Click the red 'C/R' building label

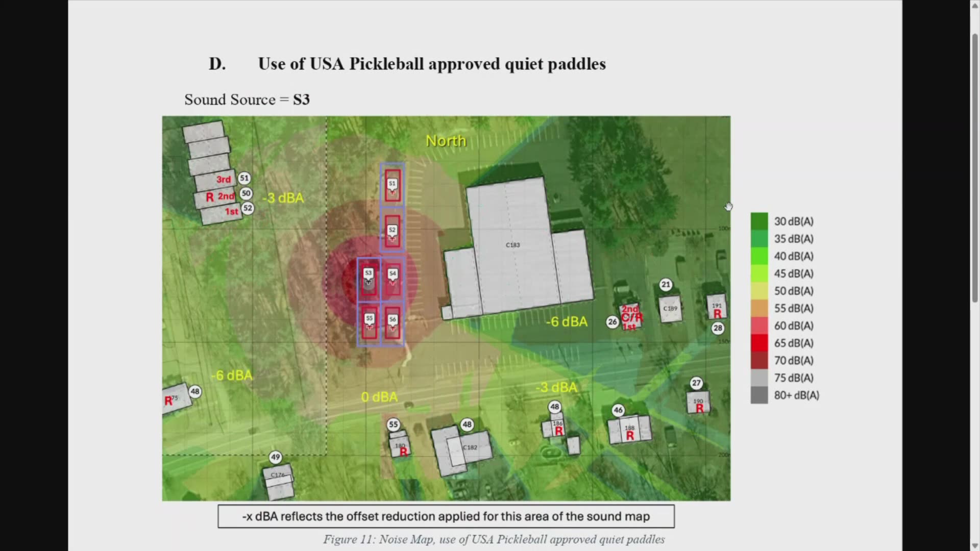click(x=632, y=317)
